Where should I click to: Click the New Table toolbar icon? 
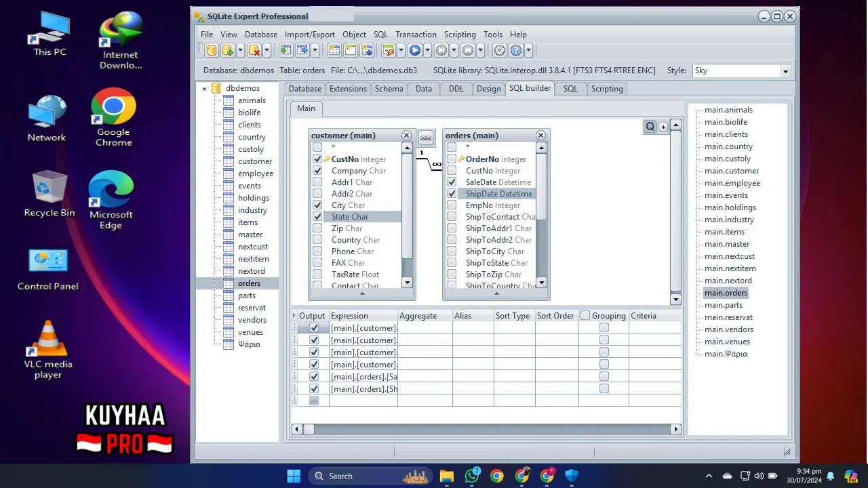click(334, 50)
